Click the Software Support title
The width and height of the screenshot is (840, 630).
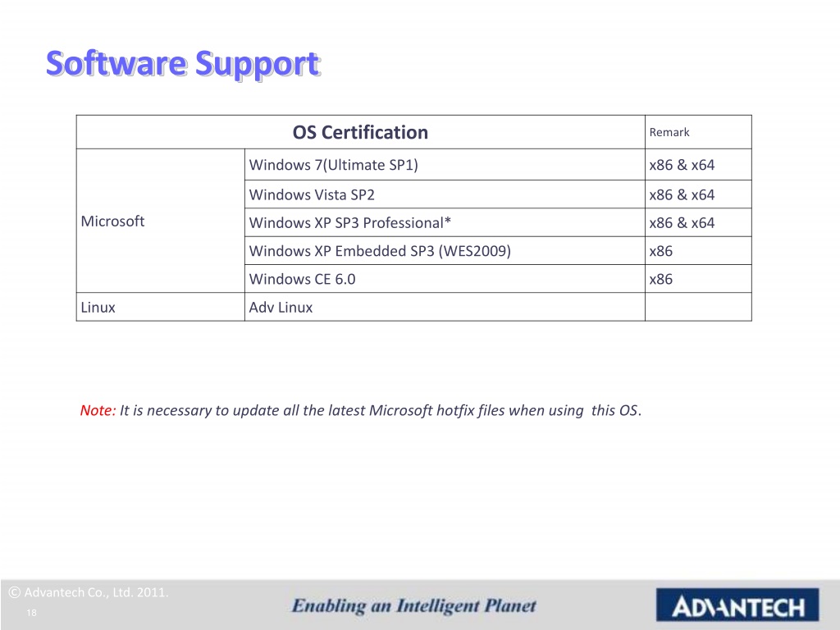(x=183, y=64)
